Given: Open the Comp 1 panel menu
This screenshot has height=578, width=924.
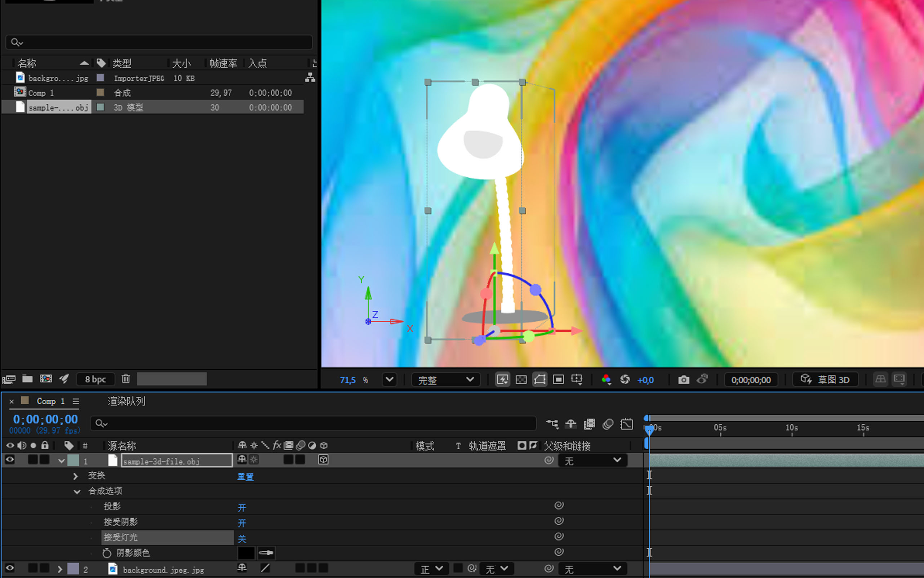Looking at the screenshot, I should [76, 401].
